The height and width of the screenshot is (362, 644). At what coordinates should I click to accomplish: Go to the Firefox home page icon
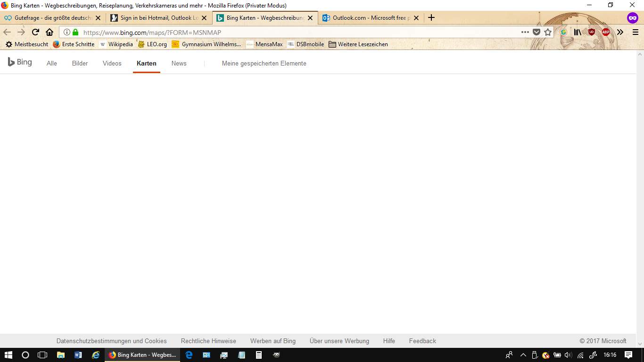coord(50,33)
